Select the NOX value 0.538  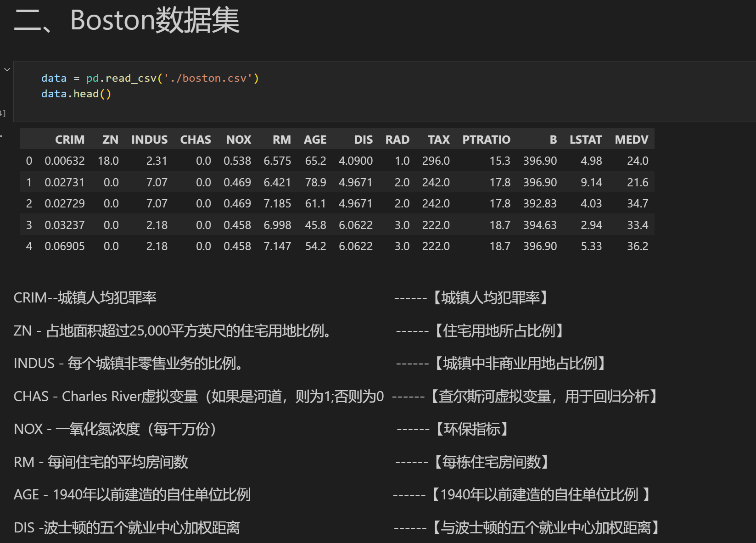pos(237,161)
